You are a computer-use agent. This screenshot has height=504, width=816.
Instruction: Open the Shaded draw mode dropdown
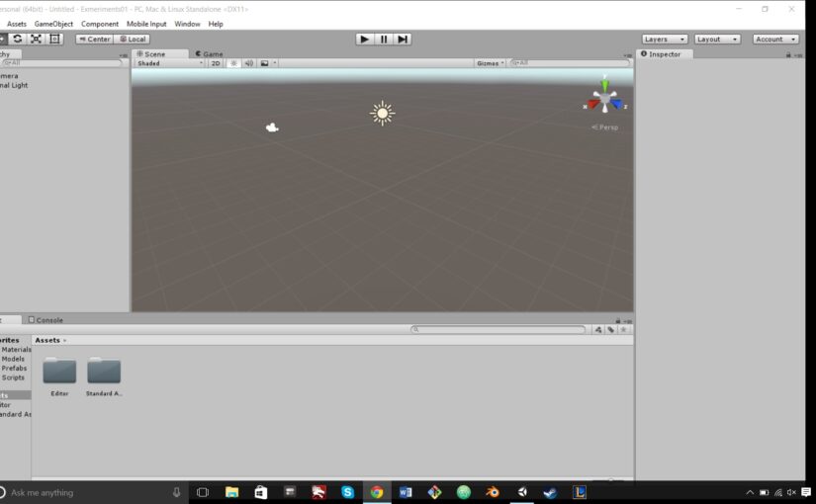tap(168, 63)
